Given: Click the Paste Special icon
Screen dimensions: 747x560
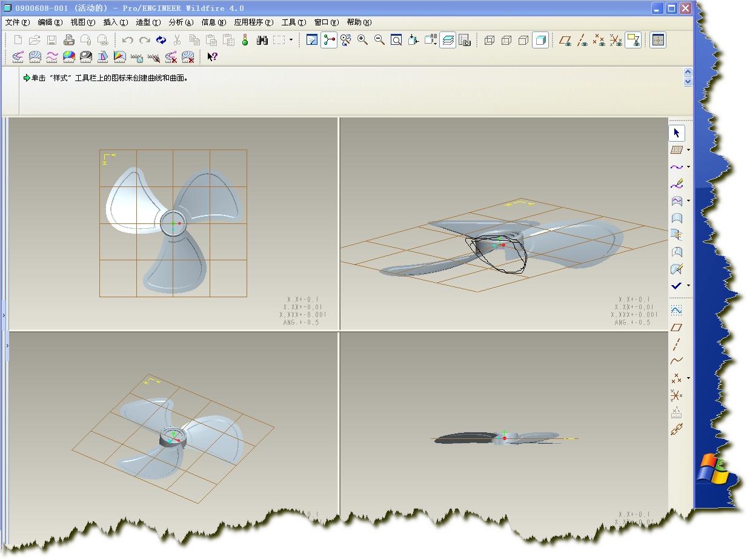Looking at the screenshot, I should coord(228,41).
